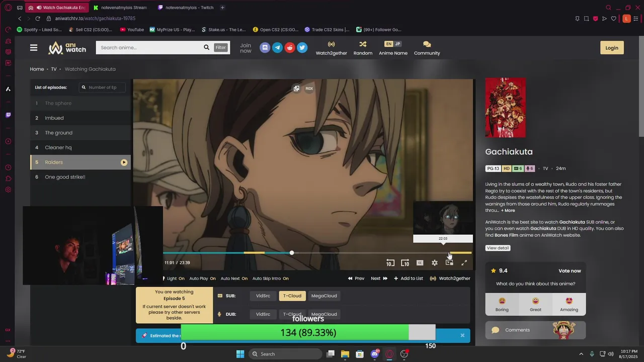Viewport: 644px width, 362px height.
Task: Open Watch2gether in the header
Action: [331, 48]
